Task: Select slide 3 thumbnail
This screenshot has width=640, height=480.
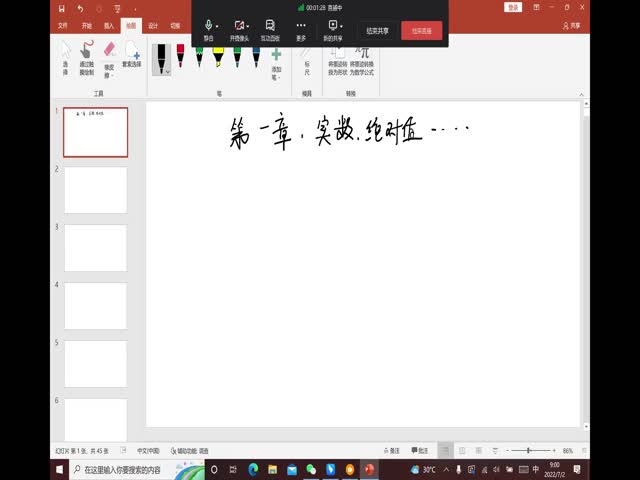Action: tap(96, 248)
